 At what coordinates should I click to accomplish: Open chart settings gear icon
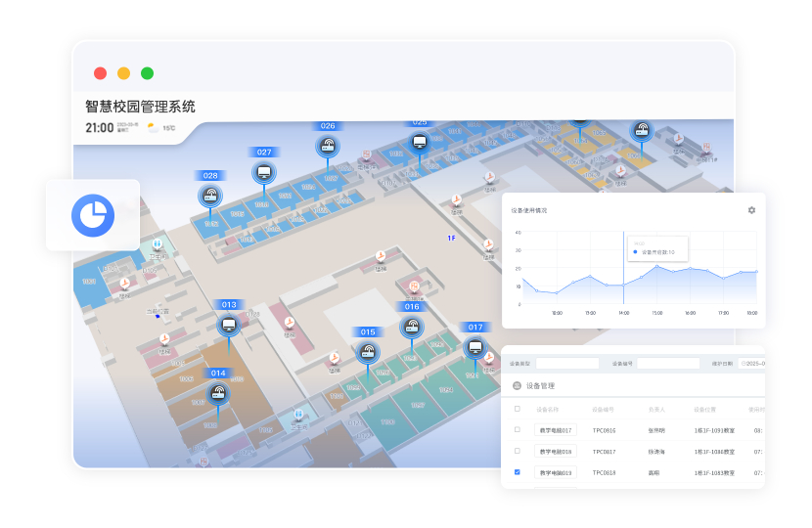pos(751,210)
